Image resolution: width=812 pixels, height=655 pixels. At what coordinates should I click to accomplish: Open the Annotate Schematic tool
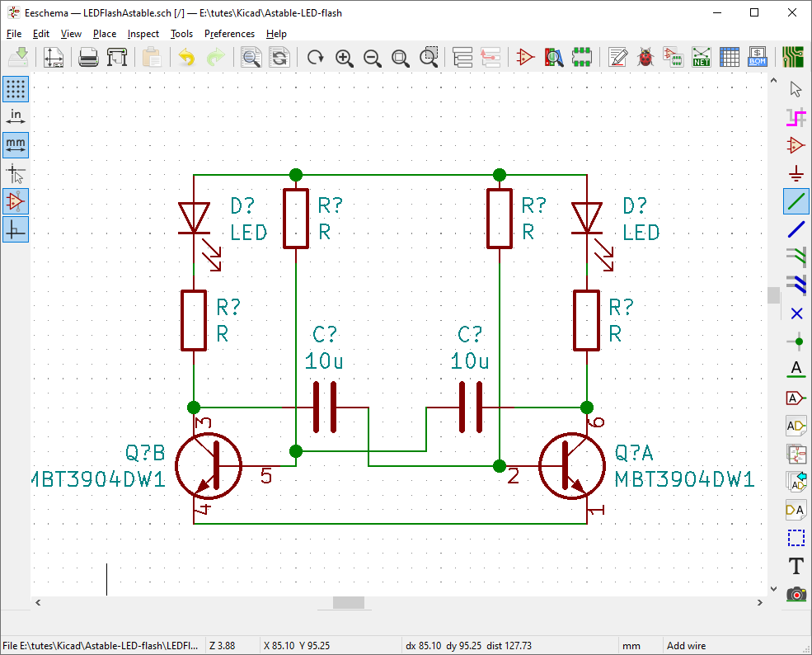coord(617,57)
